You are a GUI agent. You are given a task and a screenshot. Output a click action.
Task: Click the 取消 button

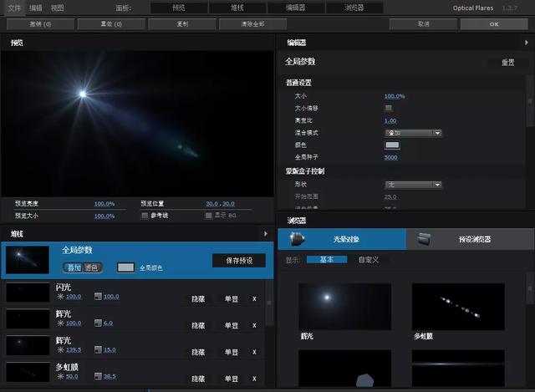(424, 24)
